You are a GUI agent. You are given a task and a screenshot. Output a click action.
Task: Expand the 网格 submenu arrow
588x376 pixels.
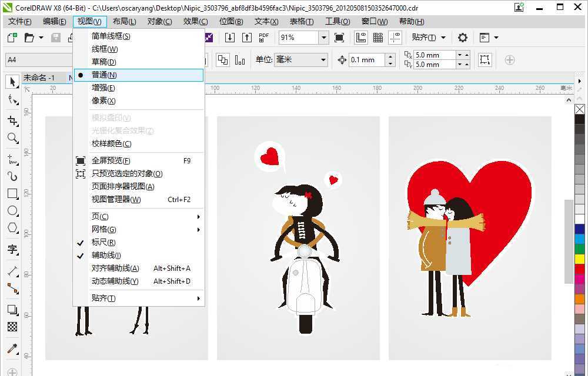click(199, 229)
